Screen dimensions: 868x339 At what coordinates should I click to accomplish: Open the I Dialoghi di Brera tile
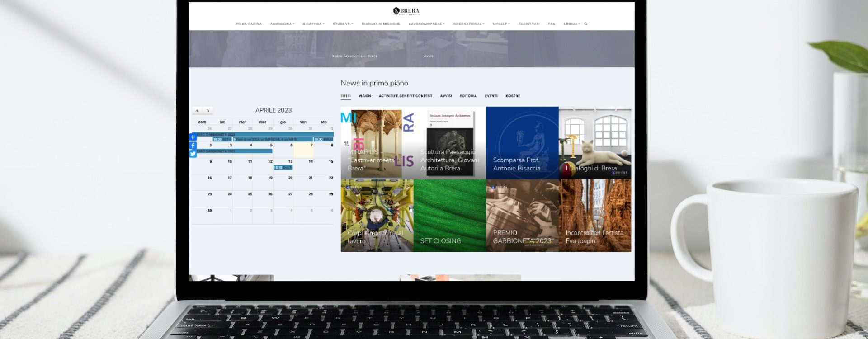coord(595,143)
